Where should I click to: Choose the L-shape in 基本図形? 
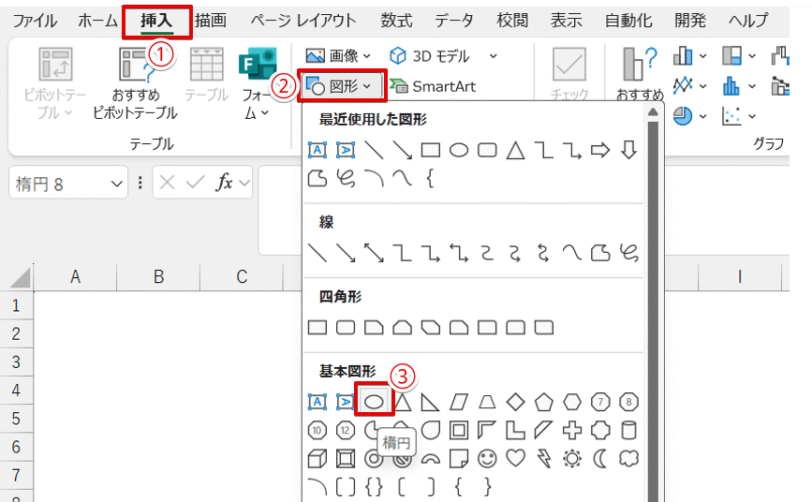click(515, 430)
